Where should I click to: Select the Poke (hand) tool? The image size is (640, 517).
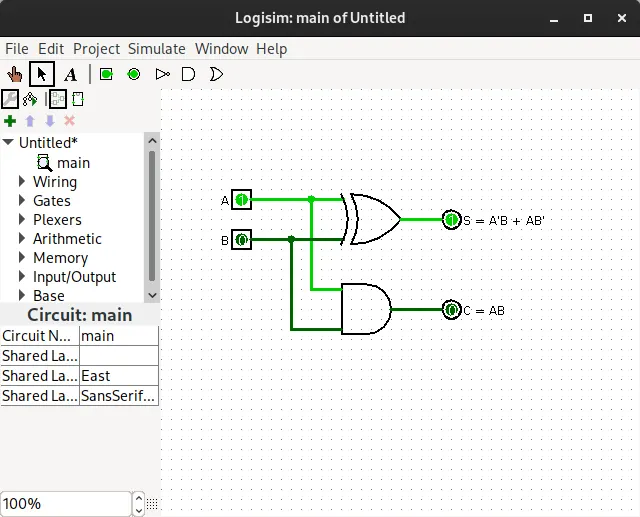(x=15, y=74)
